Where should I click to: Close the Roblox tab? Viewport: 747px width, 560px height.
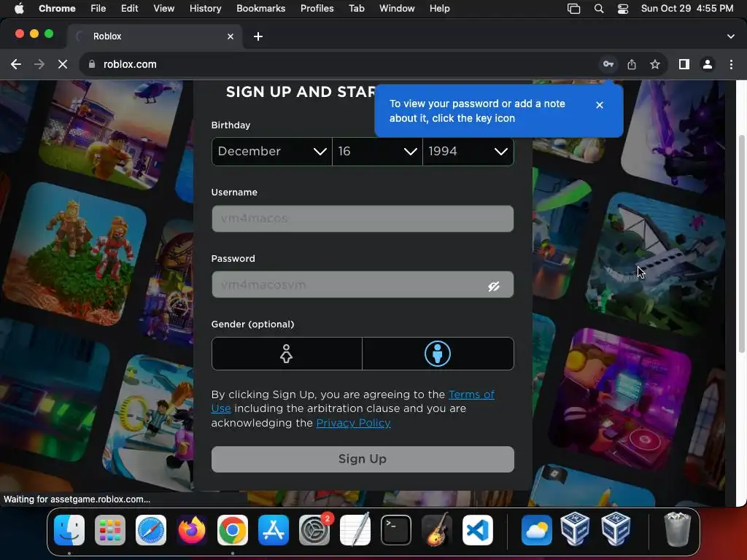231,36
